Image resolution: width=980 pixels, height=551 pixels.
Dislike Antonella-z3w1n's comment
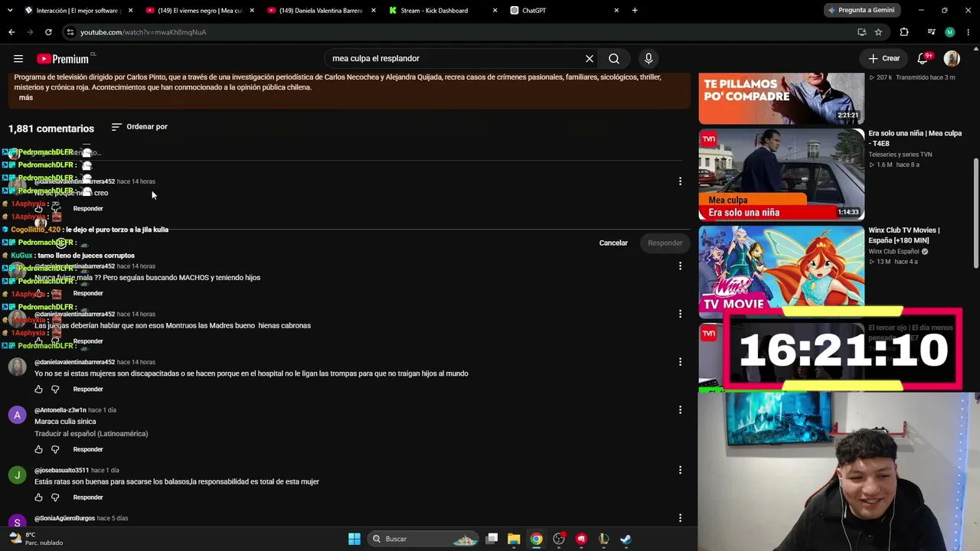(55, 449)
